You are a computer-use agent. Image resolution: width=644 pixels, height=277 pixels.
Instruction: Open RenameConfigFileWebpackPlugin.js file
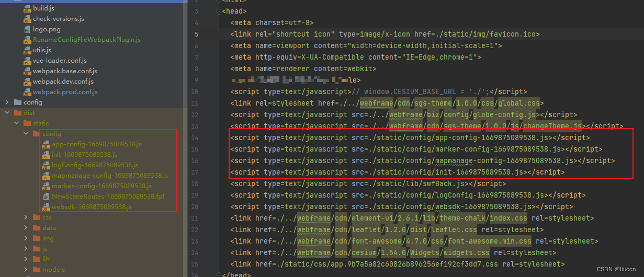click(86, 40)
